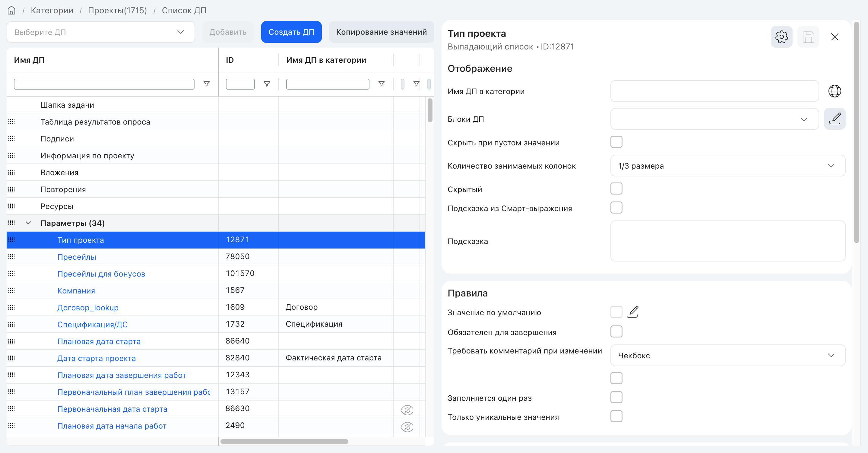The width and height of the screenshot is (868, 453).
Task: Edit Блоки ДП with pencil icon
Action: tap(835, 119)
